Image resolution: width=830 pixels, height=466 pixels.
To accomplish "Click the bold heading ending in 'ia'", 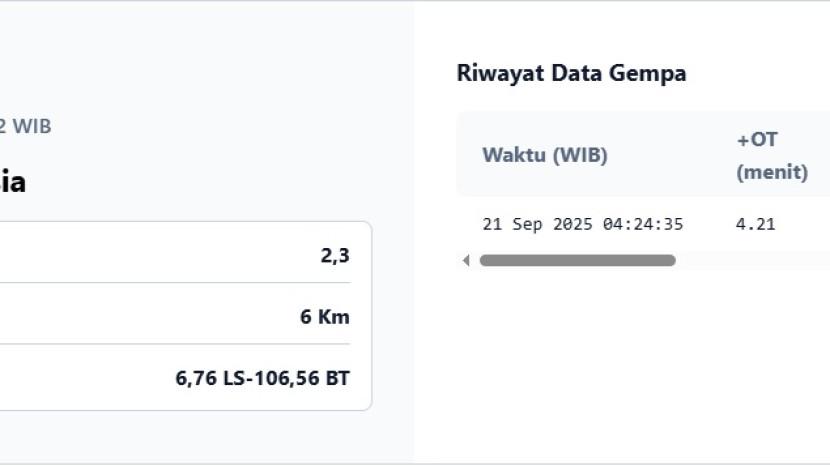I will (x=12, y=182).
